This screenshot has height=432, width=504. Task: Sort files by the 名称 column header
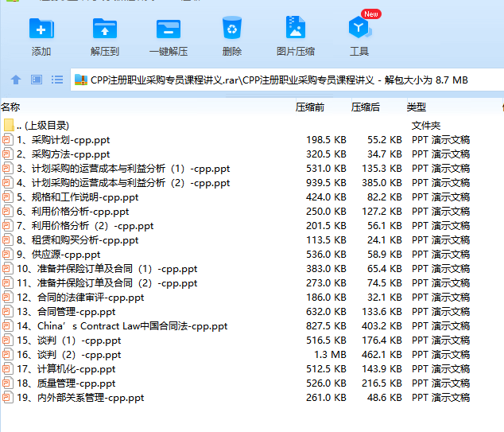pos(11,107)
